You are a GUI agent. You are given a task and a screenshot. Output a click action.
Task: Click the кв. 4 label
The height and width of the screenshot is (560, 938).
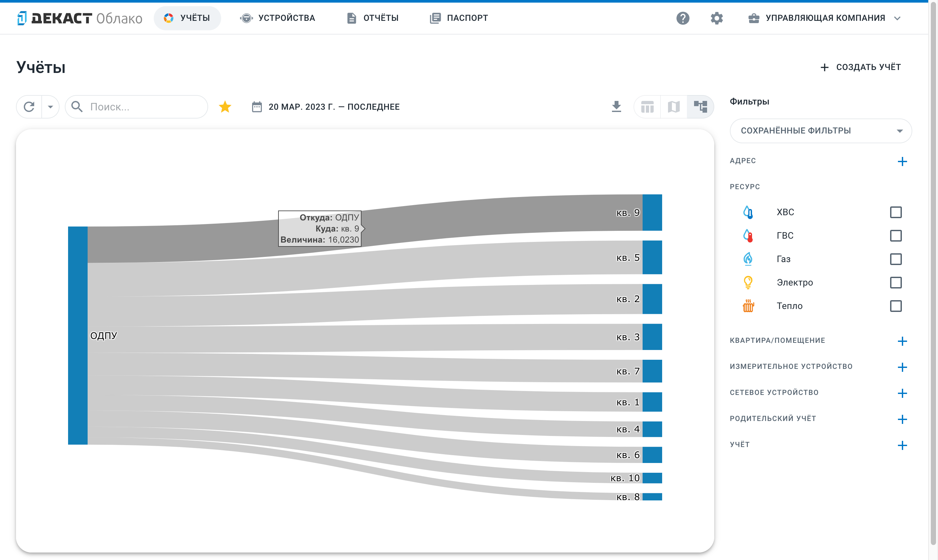[628, 429]
